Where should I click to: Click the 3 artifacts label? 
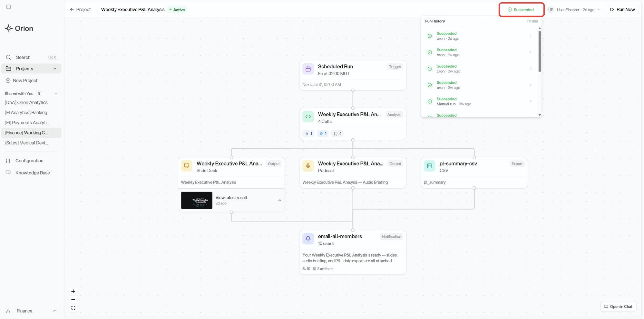tap(323, 269)
